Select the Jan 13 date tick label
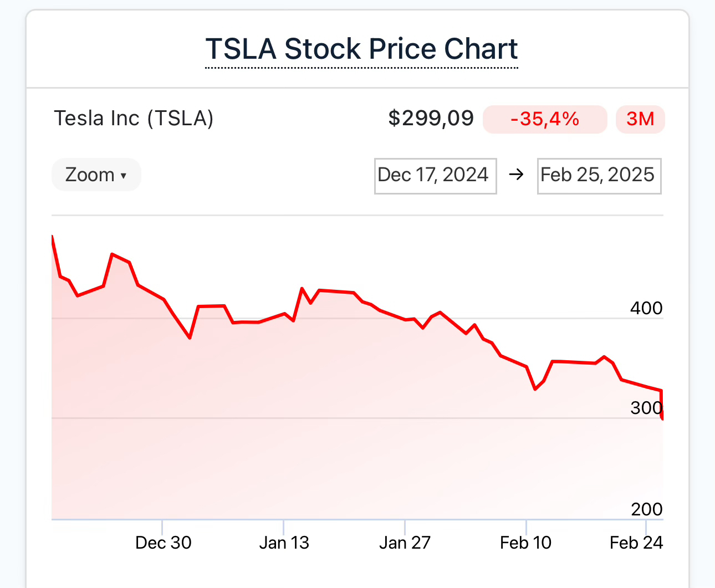715x588 pixels. pos(284,543)
